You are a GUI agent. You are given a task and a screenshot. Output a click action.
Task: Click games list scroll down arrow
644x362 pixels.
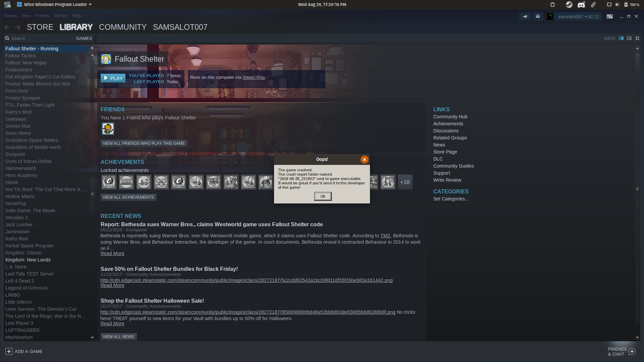pos(92,338)
